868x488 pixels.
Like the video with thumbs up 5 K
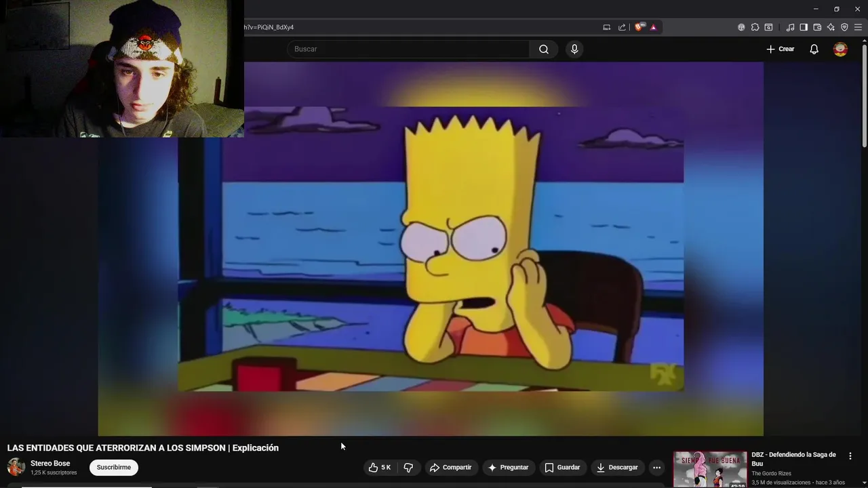pyautogui.click(x=380, y=468)
